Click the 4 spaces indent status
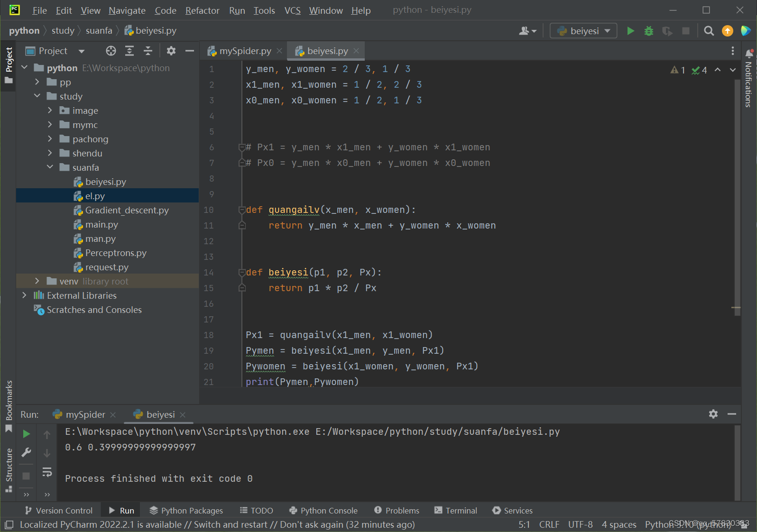757x532 pixels. [x=619, y=525]
